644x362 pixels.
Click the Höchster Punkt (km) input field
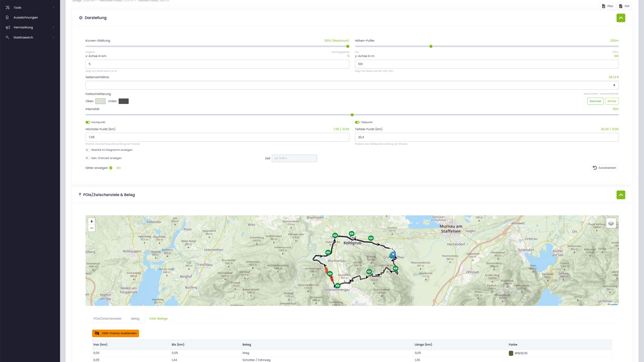[217, 137]
